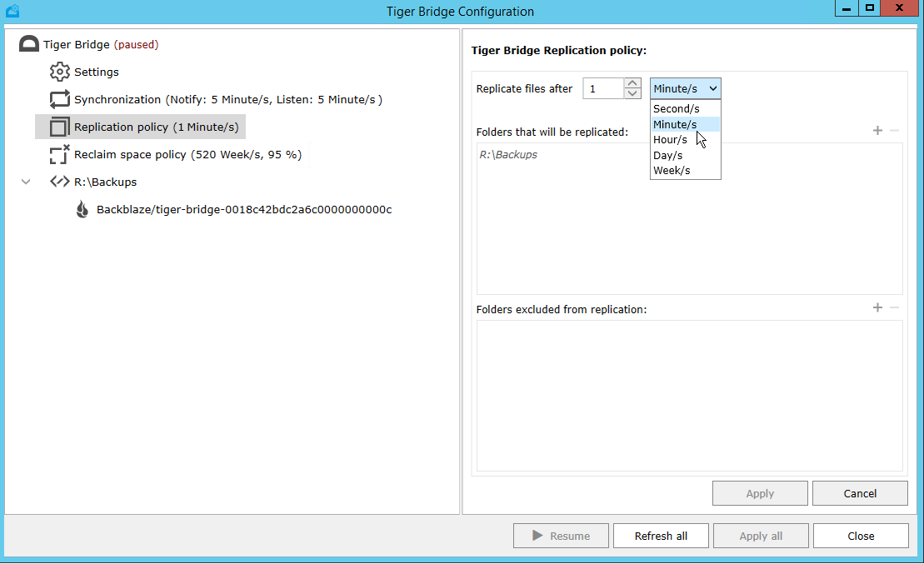The height and width of the screenshot is (564, 924).
Task: Select the R:\Backups tree node label
Action: pos(106,182)
